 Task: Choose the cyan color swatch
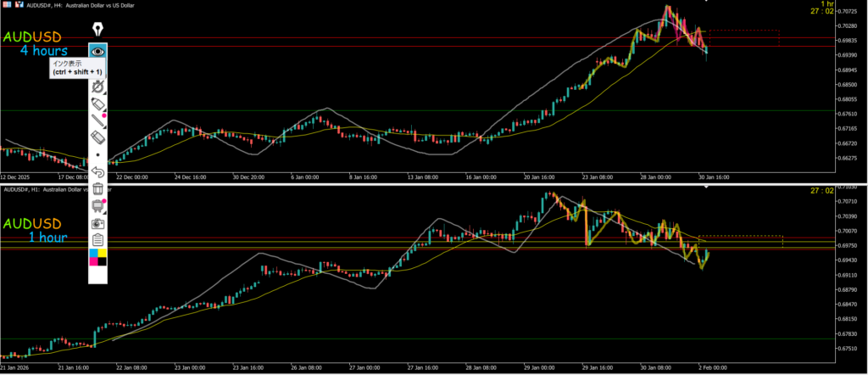(x=93, y=253)
